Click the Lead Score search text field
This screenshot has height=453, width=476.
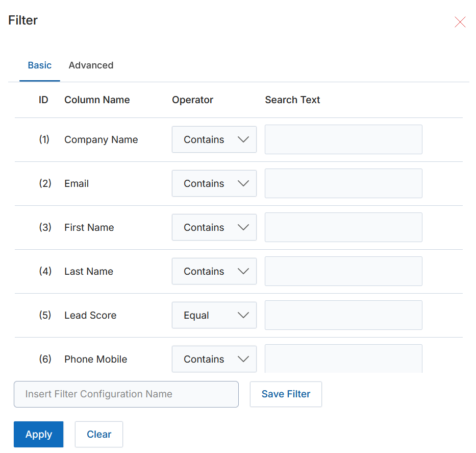[343, 315]
